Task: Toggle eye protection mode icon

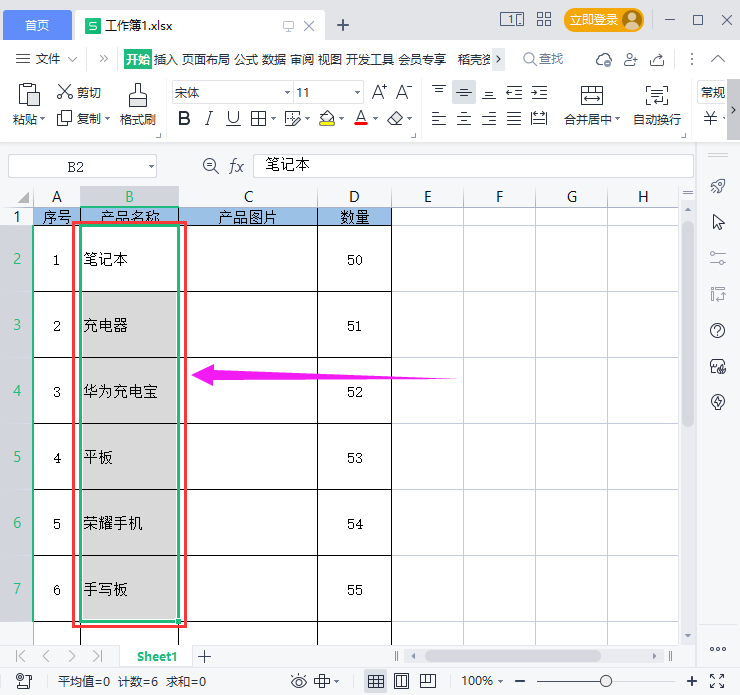Action: tap(299, 681)
